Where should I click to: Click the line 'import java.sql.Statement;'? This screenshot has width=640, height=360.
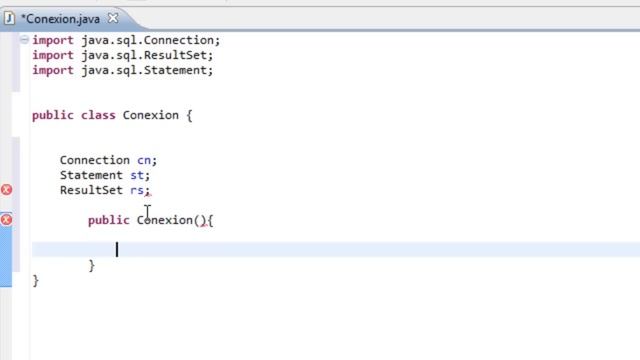(123, 71)
